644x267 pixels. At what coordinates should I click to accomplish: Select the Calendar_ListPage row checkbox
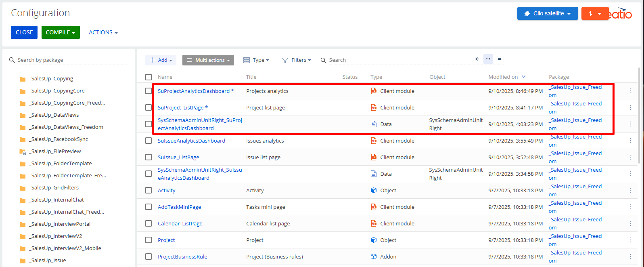click(x=148, y=223)
